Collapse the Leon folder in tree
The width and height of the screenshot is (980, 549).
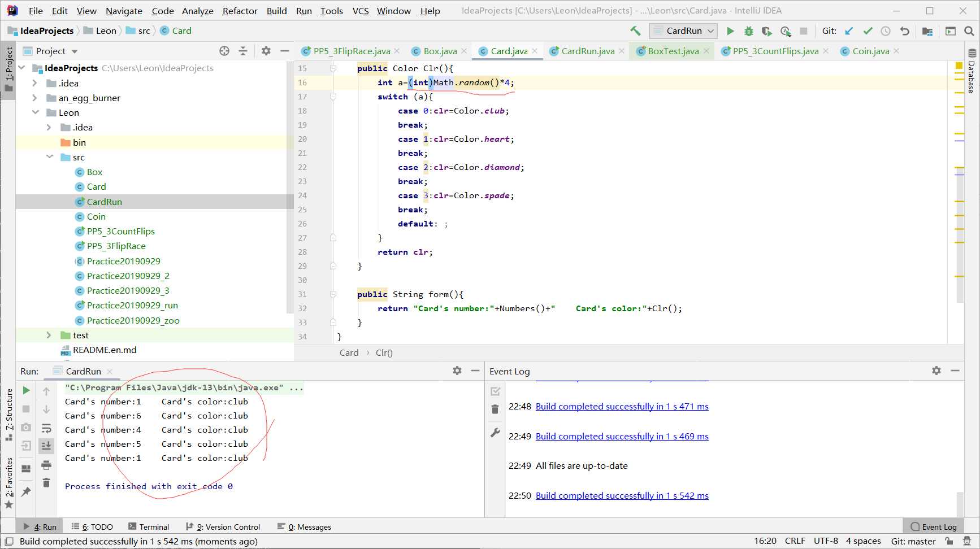tap(35, 112)
